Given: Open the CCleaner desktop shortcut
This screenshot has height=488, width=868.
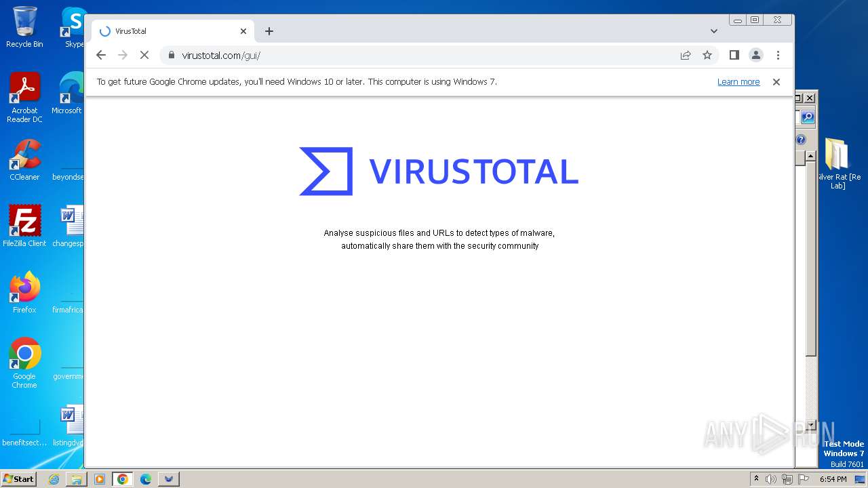Looking at the screenshot, I should [x=24, y=160].
